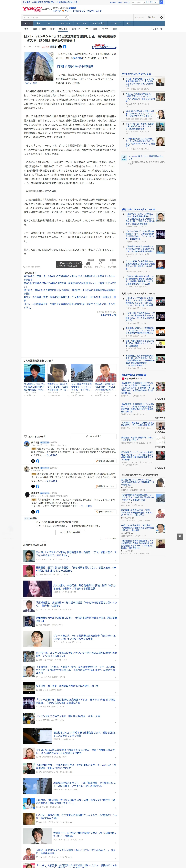Click the magnifier beside the キーワードを入力 field
This screenshot has width=186, height=868.
coord(66,18)
